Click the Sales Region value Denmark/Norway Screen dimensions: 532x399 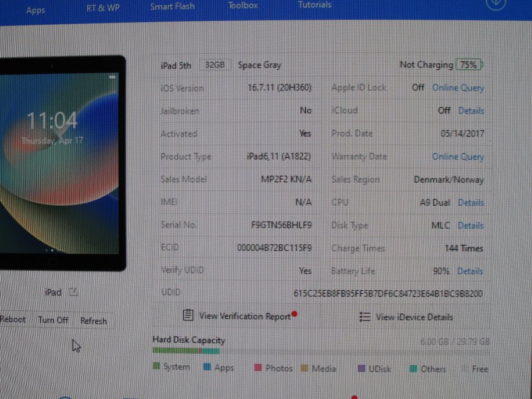point(449,180)
